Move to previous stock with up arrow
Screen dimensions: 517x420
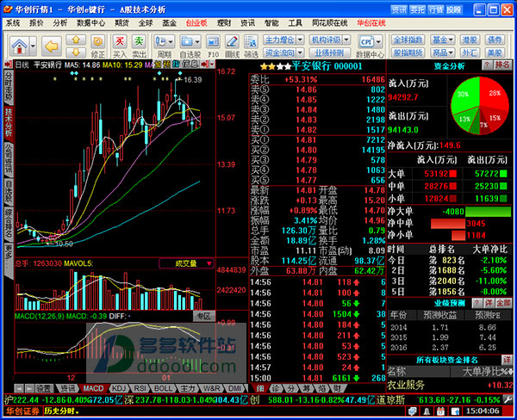(x=76, y=40)
